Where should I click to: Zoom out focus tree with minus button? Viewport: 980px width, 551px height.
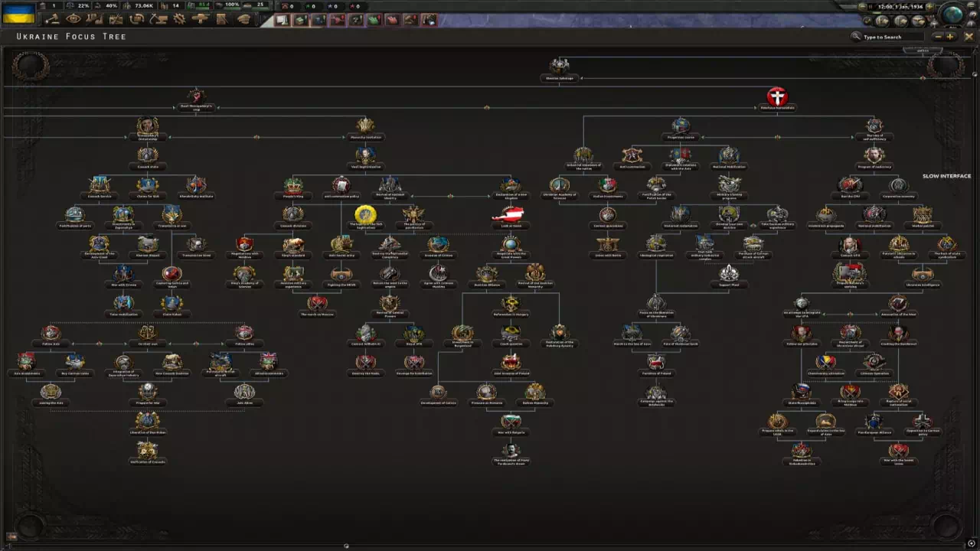(938, 37)
